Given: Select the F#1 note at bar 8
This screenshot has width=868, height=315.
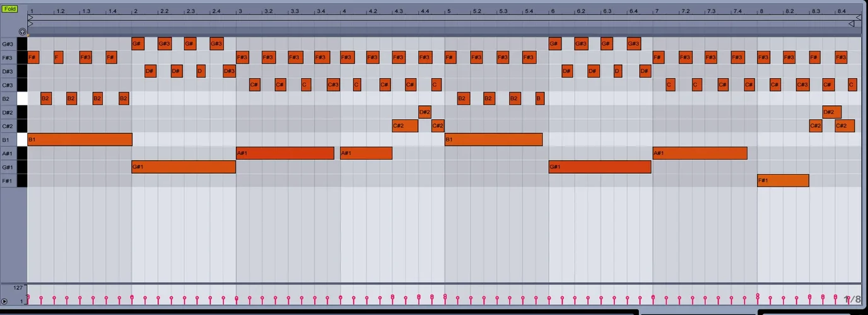Looking at the screenshot, I should coord(783,180).
